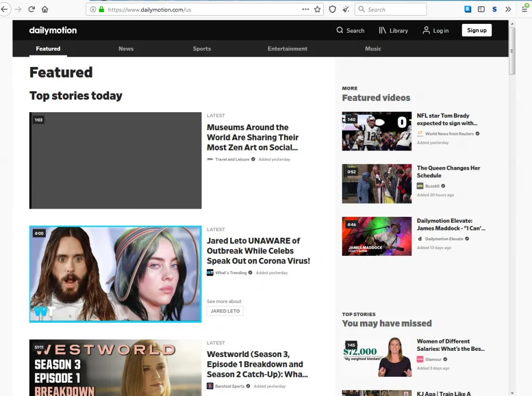
Task: Show more toolbar items overflow chevron
Action: (508, 9)
